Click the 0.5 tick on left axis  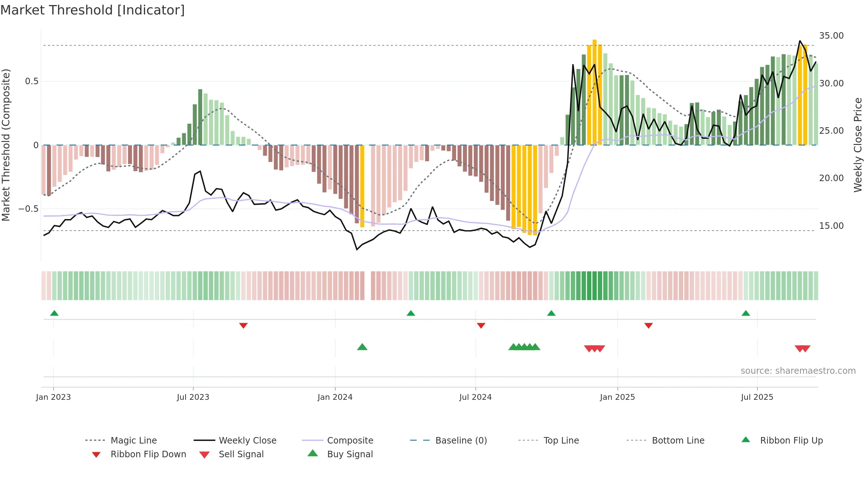[32, 81]
